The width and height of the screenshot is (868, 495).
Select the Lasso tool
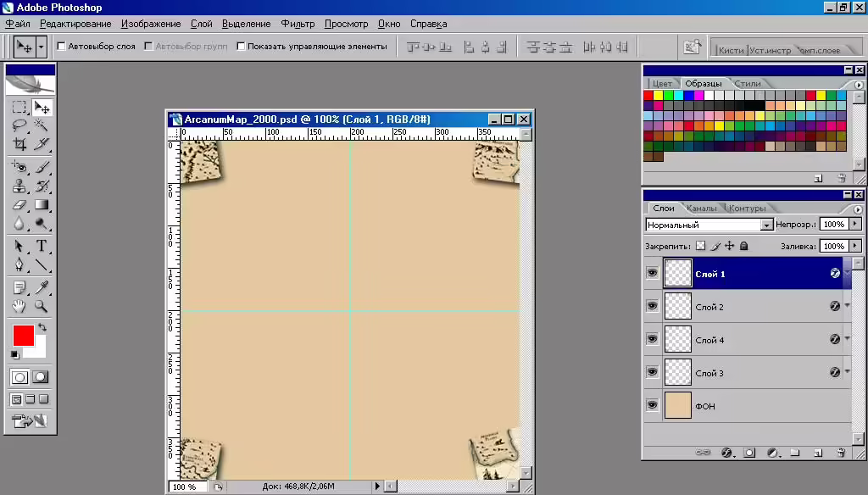[x=19, y=125]
